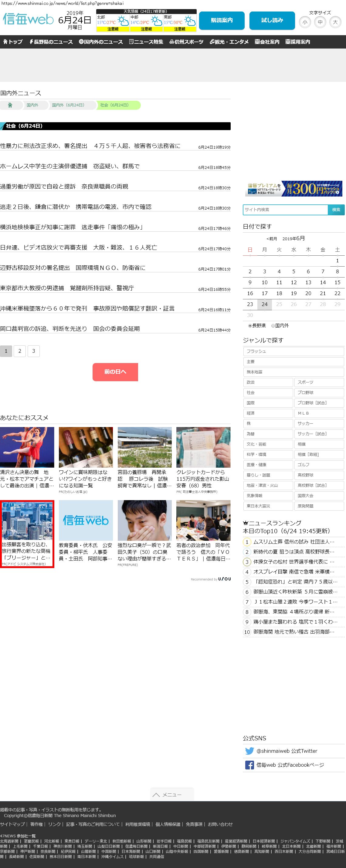
Task: Select the 長野県 radio button
Action: tap(250, 326)
